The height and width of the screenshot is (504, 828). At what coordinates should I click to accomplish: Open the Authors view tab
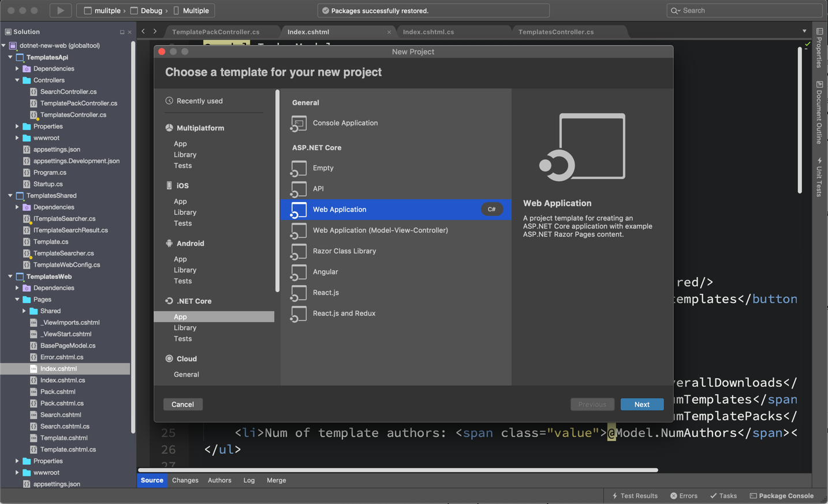219,480
